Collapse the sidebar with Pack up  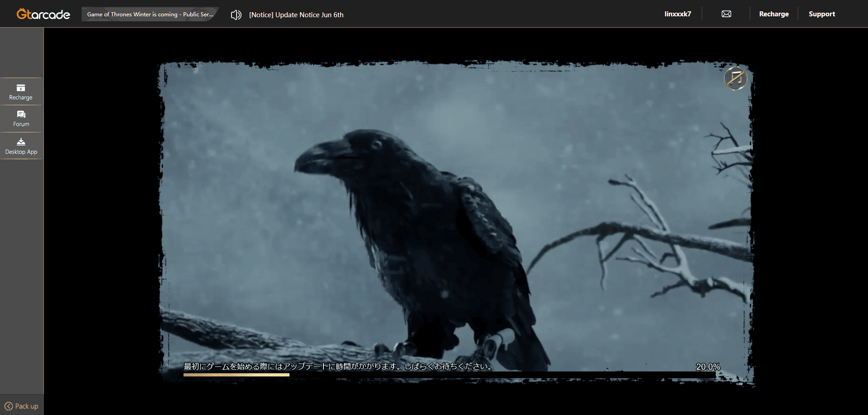click(21, 406)
